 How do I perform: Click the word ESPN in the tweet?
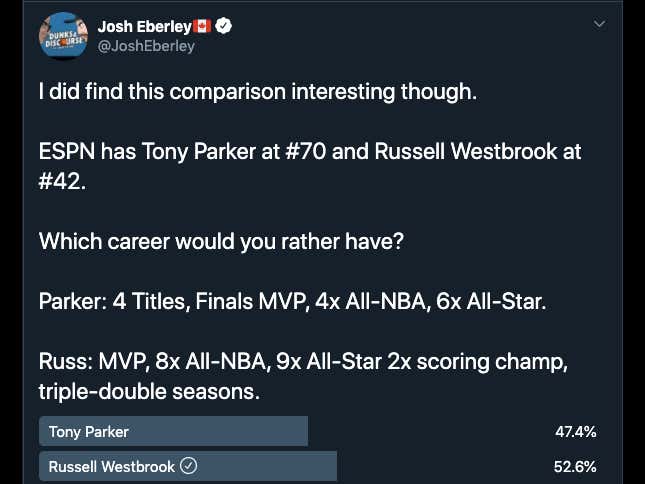coord(67,151)
